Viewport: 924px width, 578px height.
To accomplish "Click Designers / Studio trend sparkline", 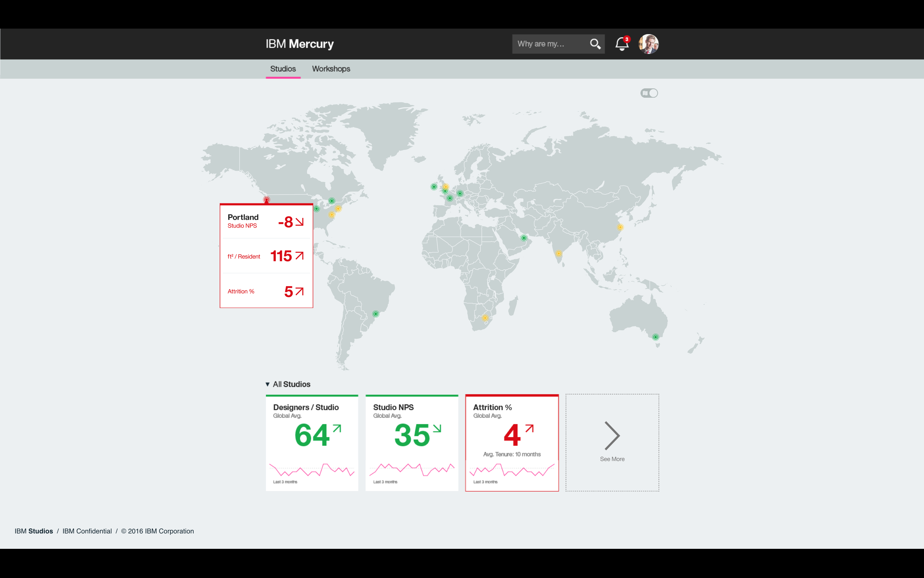I will [x=312, y=470].
